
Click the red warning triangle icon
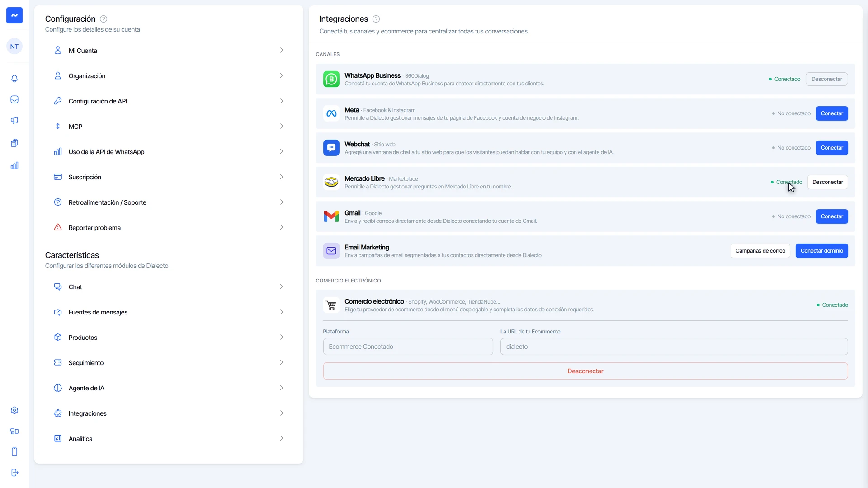coord(58,227)
